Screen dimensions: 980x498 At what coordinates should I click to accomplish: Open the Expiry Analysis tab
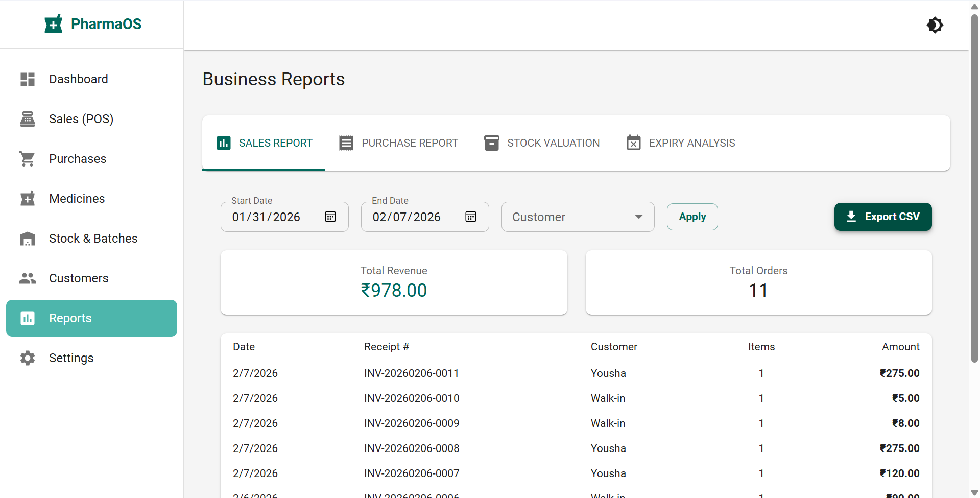pyautogui.click(x=681, y=143)
